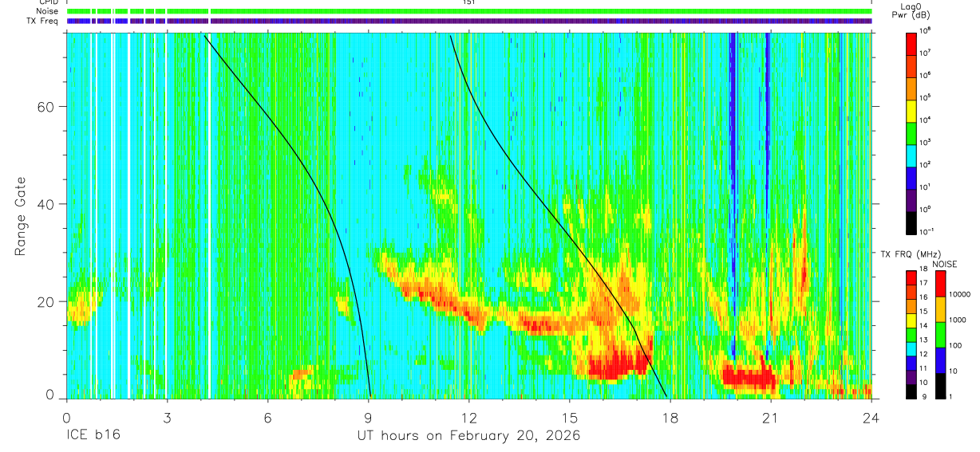Image resolution: width=980 pixels, height=452 pixels.
Task: Click the '18' tick label on the UT hours axis
Action: click(670, 417)
